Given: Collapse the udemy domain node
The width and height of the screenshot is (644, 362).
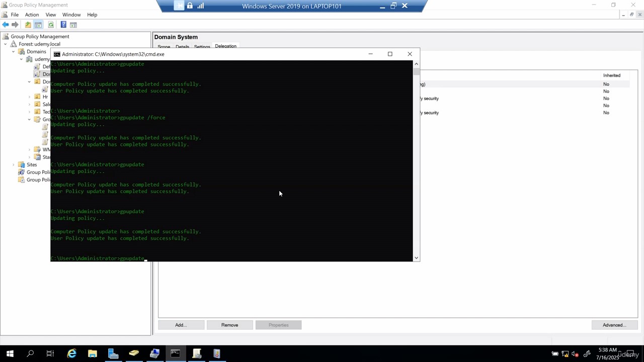Looking at the screenshot, I should [x=22, y=59].
